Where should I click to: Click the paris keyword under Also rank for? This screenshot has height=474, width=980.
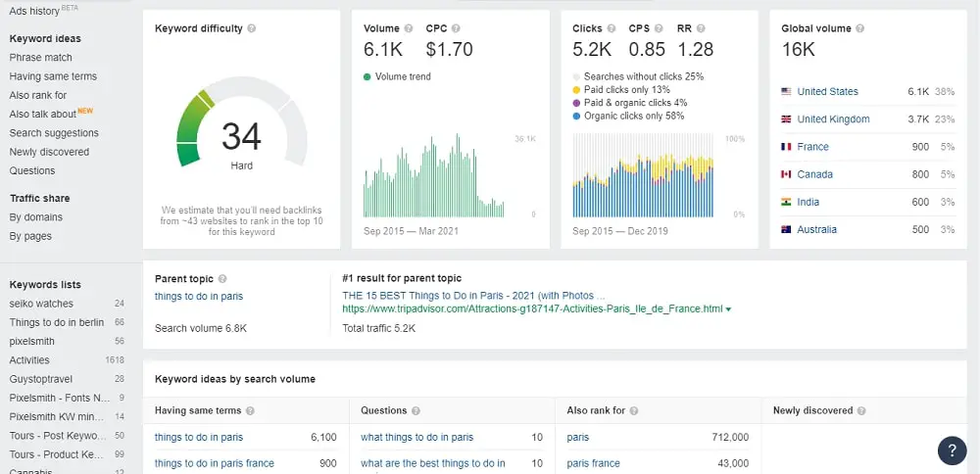577,437
